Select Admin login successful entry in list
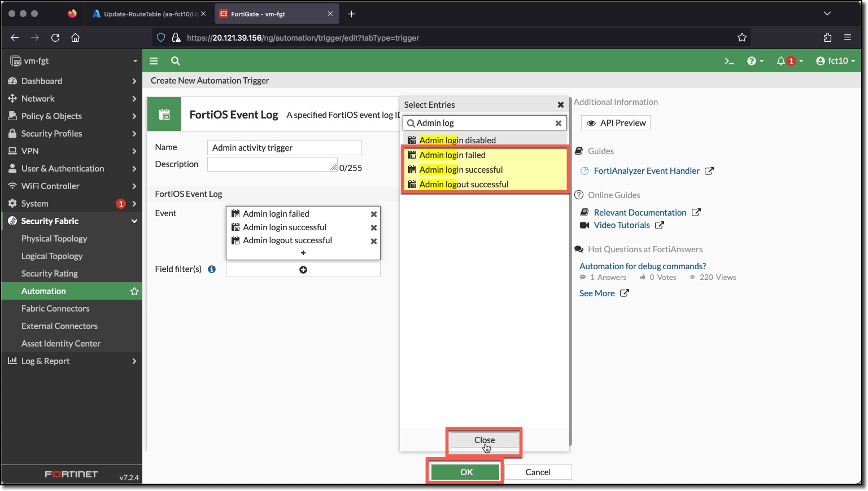 click(485, 170)
